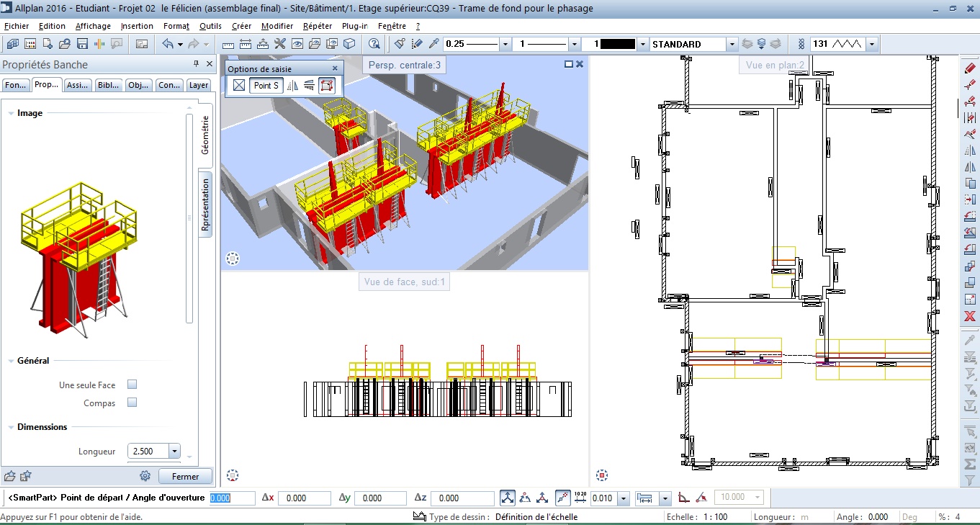Open the Longueur 2.500 dropdown
The image size is (980, 525).
point(174,452)
